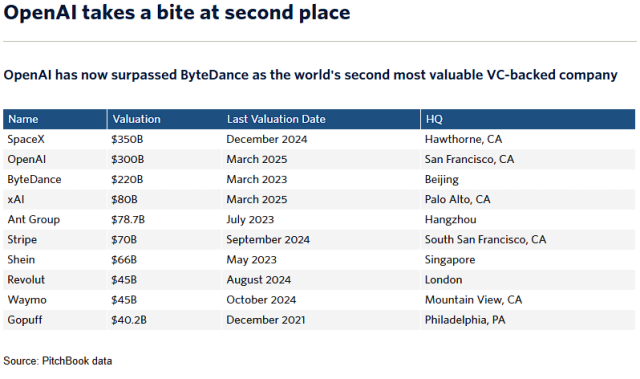Image resolution: width=640 pixels, height=379 pixels.
Task: Click the Source: PitchBook data text
Action: click(58, 361)
